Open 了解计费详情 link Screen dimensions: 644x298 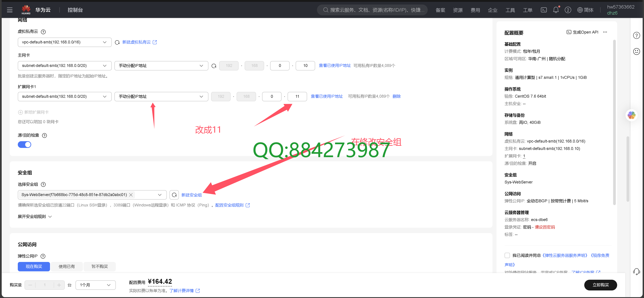tap(185, 291)
